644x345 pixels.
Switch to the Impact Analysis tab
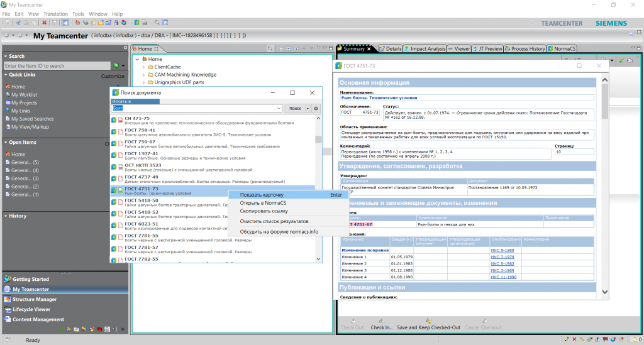click(425, 49)
